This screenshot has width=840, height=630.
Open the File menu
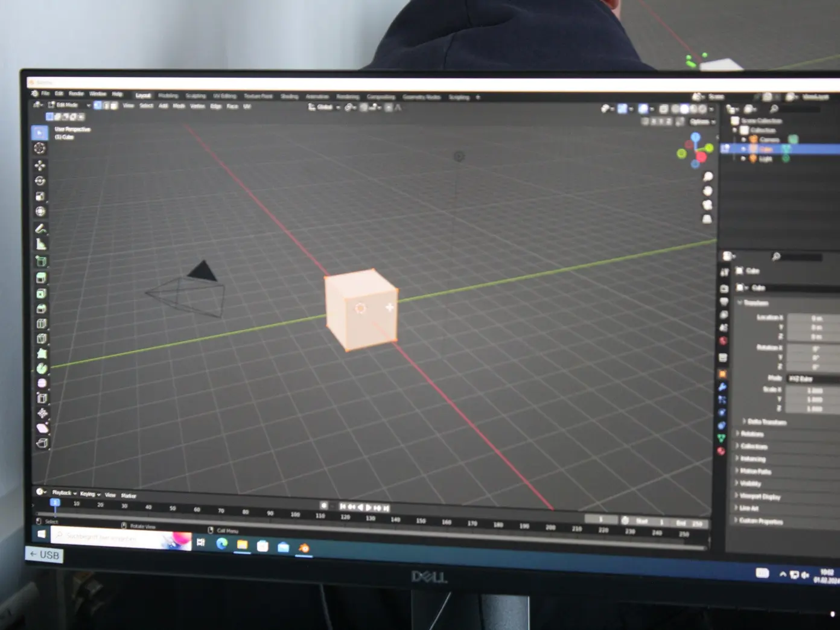point(45,94)
